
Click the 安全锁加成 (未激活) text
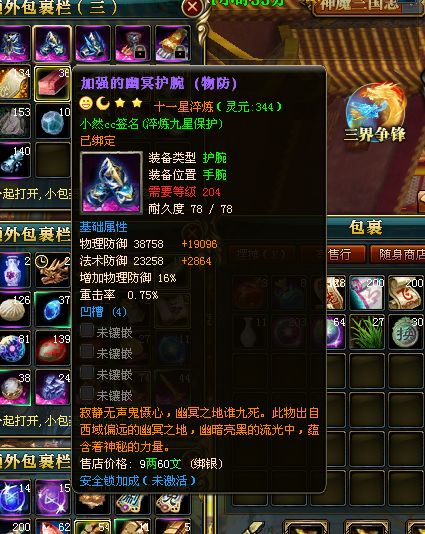coord(138,481)
